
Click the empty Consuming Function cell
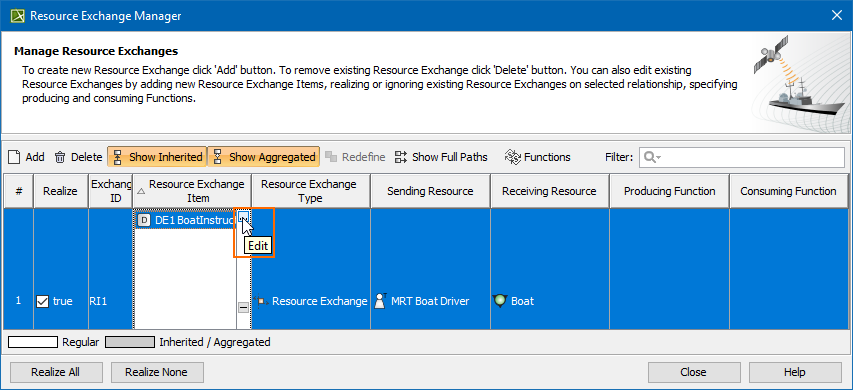pos(788,269)
